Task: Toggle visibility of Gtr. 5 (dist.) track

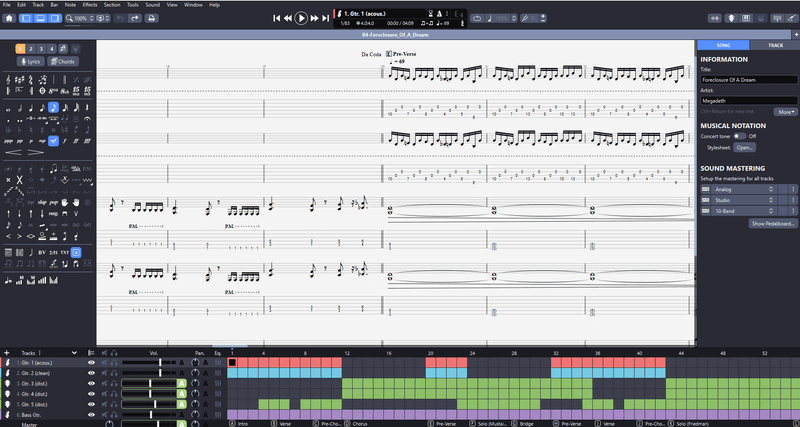Action: click(91, 404)
